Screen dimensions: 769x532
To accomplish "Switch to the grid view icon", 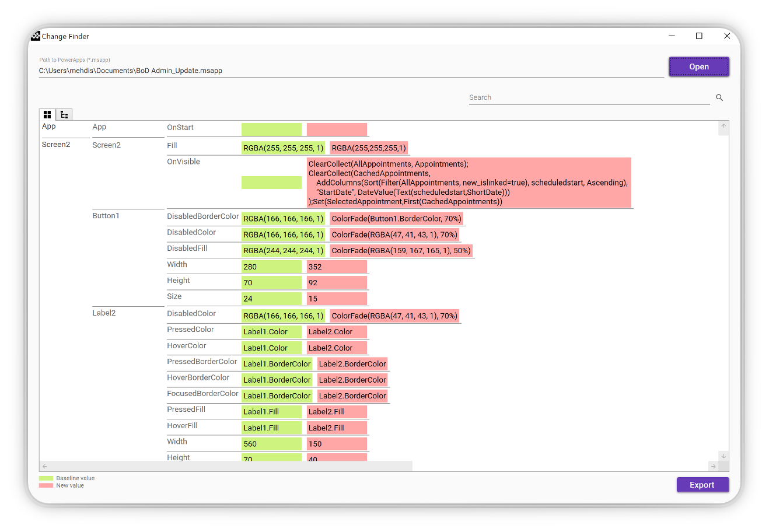I will tap(47, 114).
